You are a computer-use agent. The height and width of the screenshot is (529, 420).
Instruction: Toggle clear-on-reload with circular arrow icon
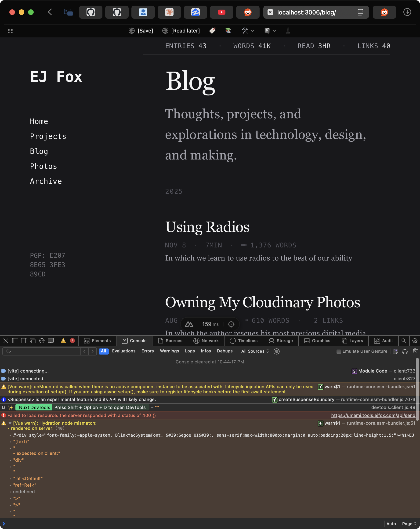(405, 351)
